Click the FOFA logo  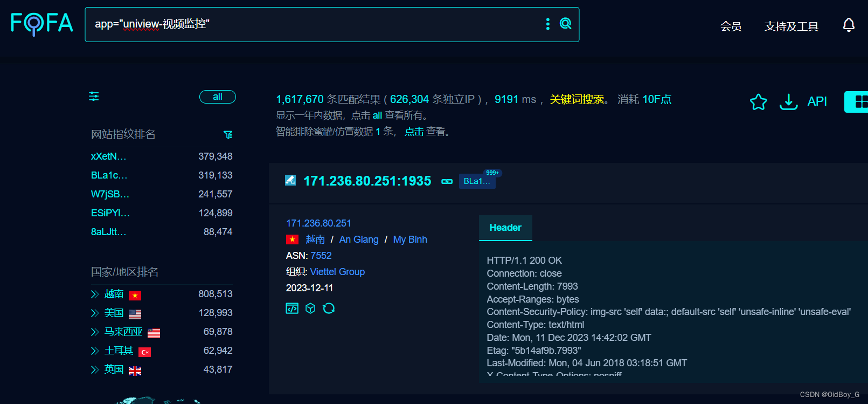(42, 23)
